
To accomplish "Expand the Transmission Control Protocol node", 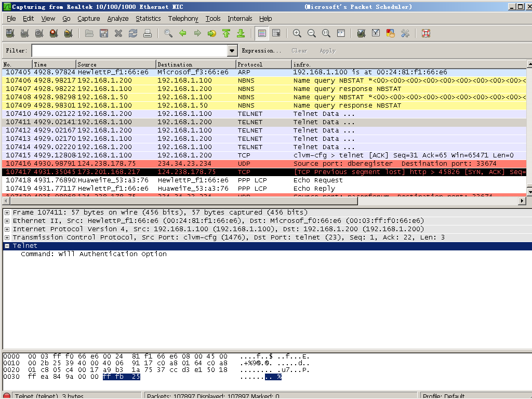I will pyautogui.click(x=7, y=237).
